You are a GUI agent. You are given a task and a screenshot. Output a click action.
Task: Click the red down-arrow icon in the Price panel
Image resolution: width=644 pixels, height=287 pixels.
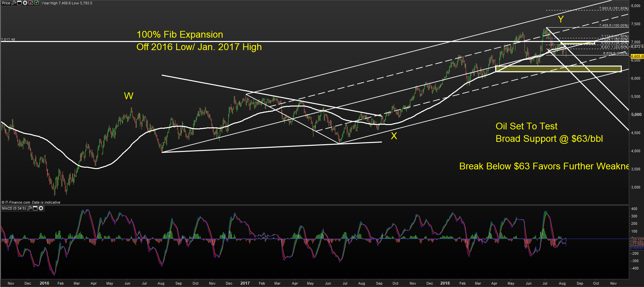tap(31, 3)
